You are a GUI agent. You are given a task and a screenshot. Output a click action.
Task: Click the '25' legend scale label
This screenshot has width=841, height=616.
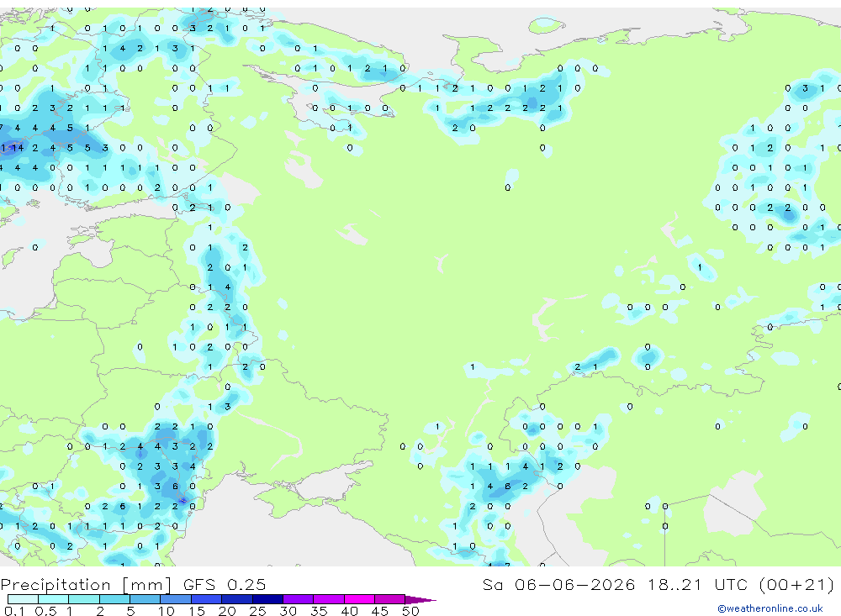coord(258,611)
